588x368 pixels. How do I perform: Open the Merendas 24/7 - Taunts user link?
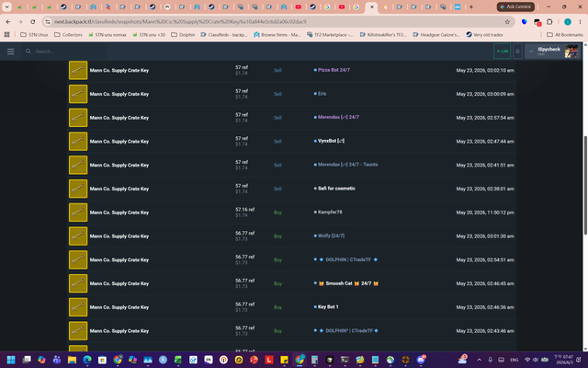pos(347,165)
